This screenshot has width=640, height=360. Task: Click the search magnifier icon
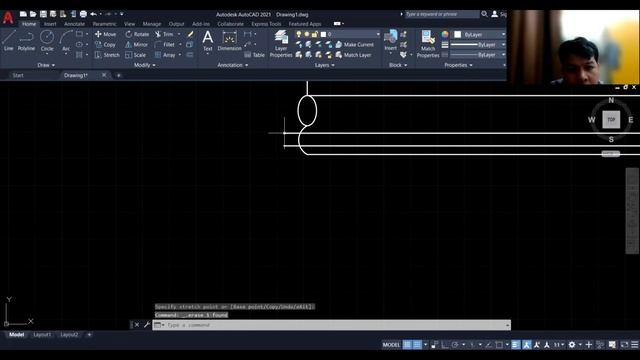[484, 14]
